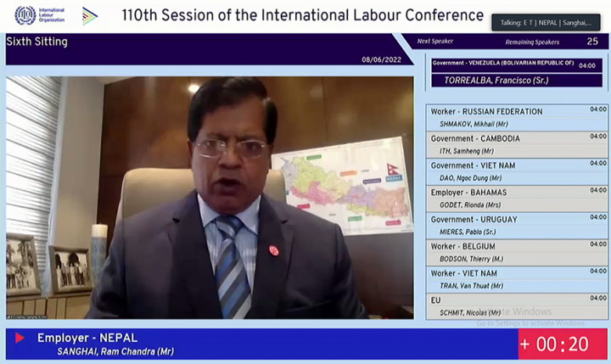The width and height of the screenshot is (611, 364).
Task: Click the Nepal flag on the wall map
Action: 393,169
